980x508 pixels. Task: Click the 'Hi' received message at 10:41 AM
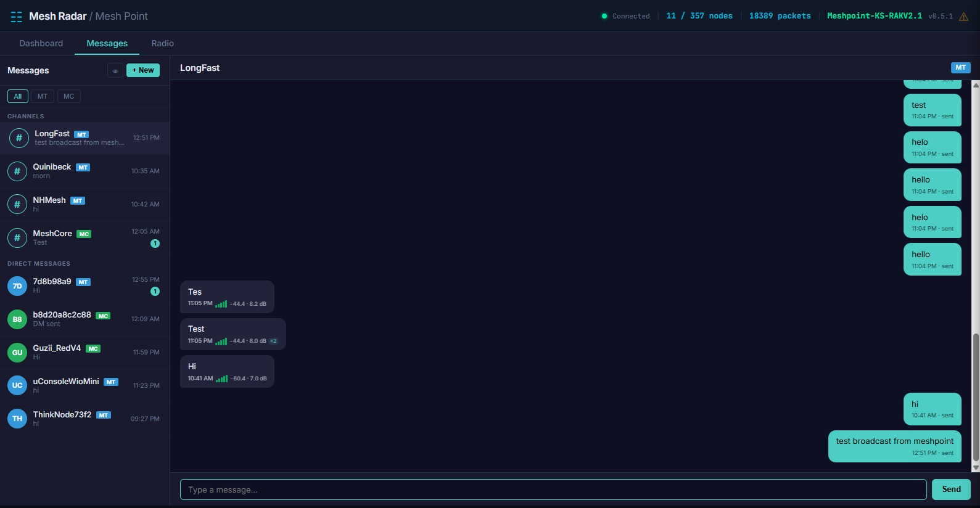click(227, 372)
